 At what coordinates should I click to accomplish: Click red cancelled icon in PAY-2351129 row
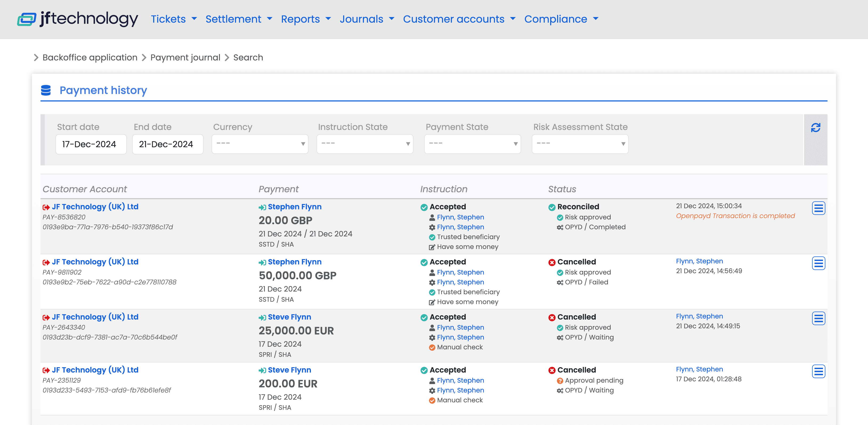coord(551,370)
